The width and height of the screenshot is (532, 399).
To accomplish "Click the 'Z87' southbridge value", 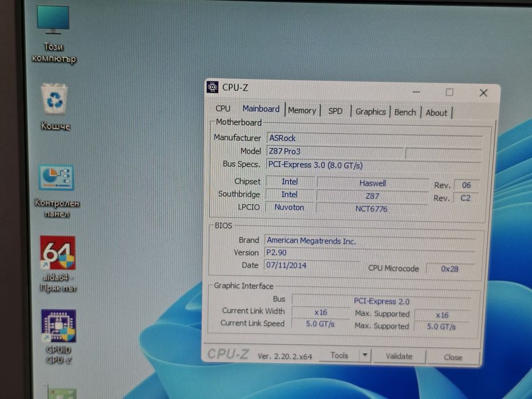I will pyautogui.click(x=372, y=196).
